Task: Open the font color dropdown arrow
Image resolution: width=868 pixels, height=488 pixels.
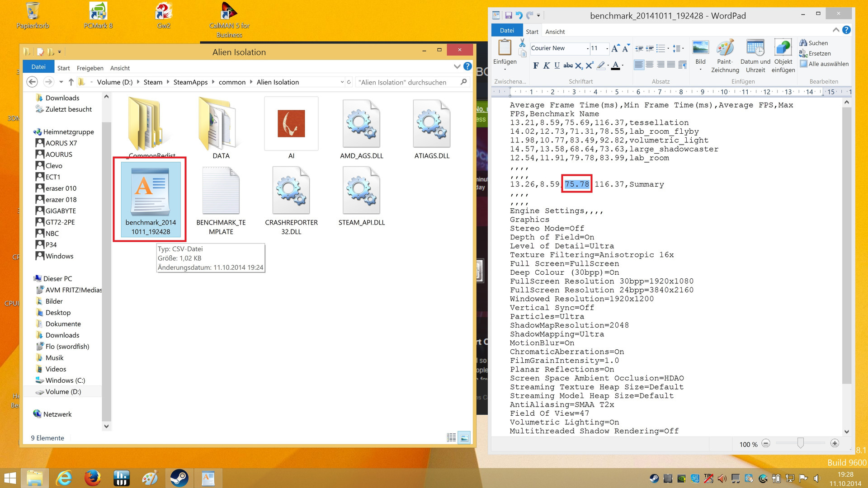Action: coord(623,66)
